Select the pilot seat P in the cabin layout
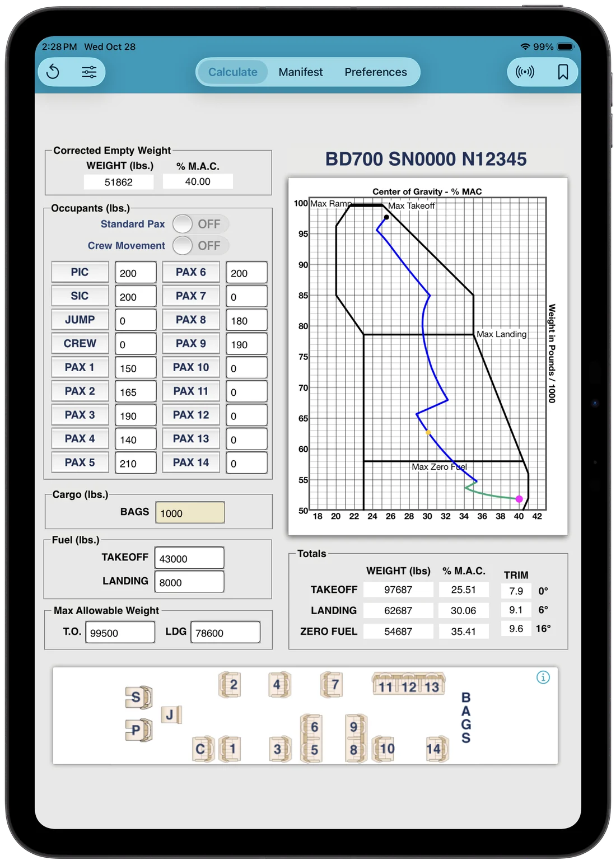The image size is (616, 865). pyautogui.click(x=139, y=730)
